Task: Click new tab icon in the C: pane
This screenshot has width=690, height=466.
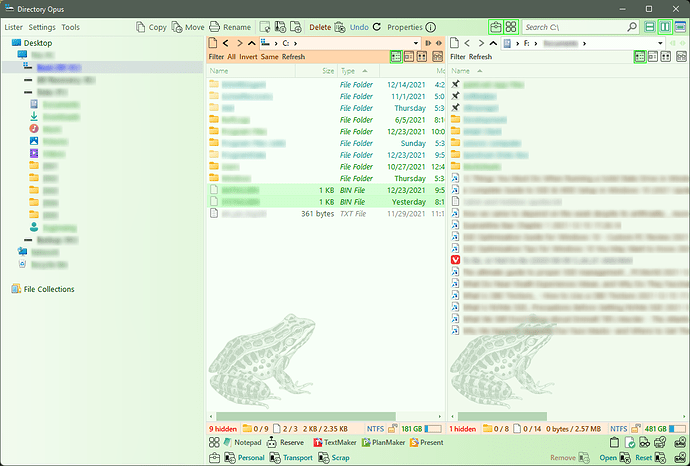Action: (x=213, y=43)
